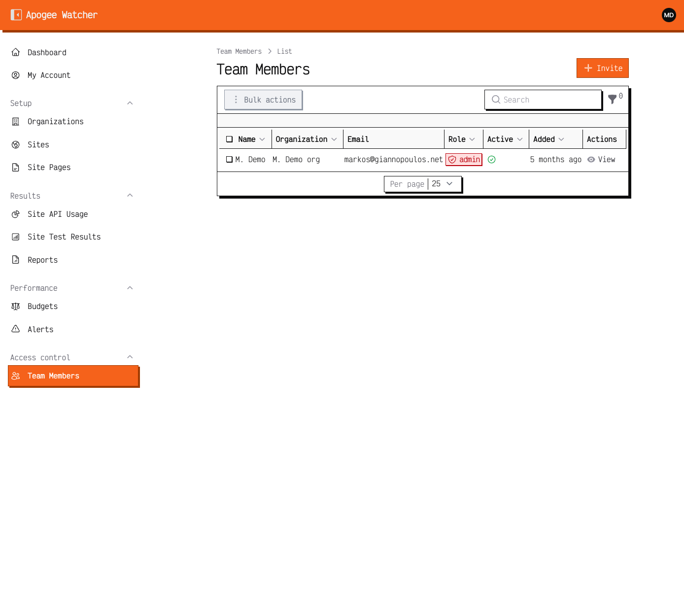This screenshot has width=684, height=616.
Task: Collapse sidebar using header panel icon
Action: [16, 15]
